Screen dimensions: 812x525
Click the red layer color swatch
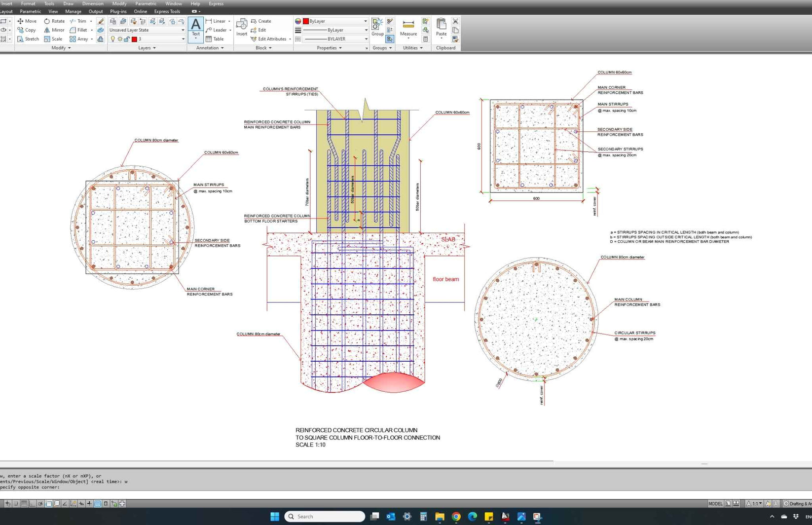pyautogui.click(x=135, y=38)
